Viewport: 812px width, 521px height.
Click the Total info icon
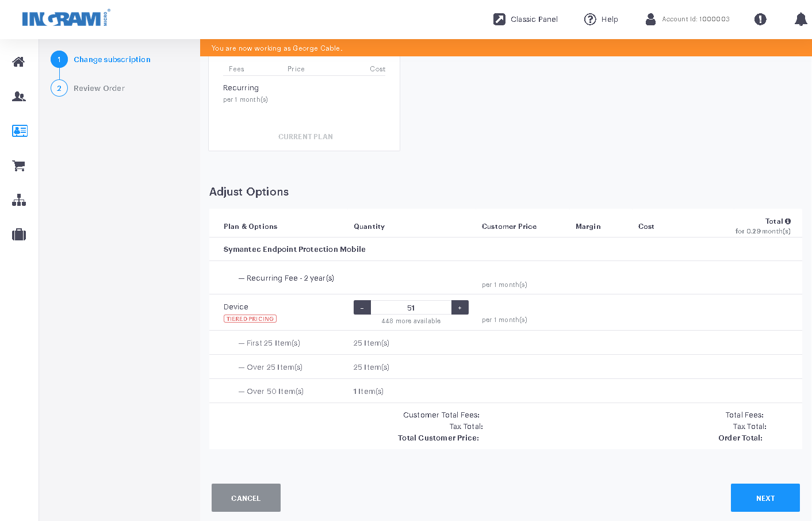[788, 221]
